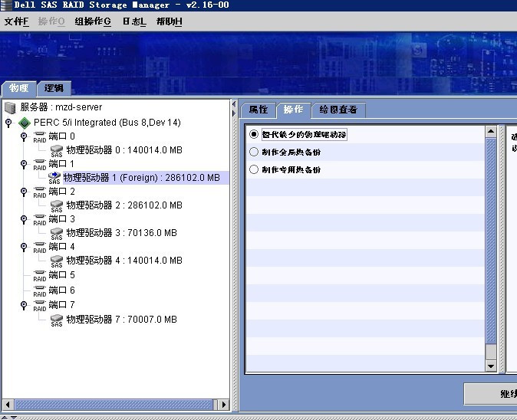The height and width of the screenshot is (420, 517).
Task: Click the SAS disk icon of 物理驱动器 2
Action: click(x=57, y=206)
